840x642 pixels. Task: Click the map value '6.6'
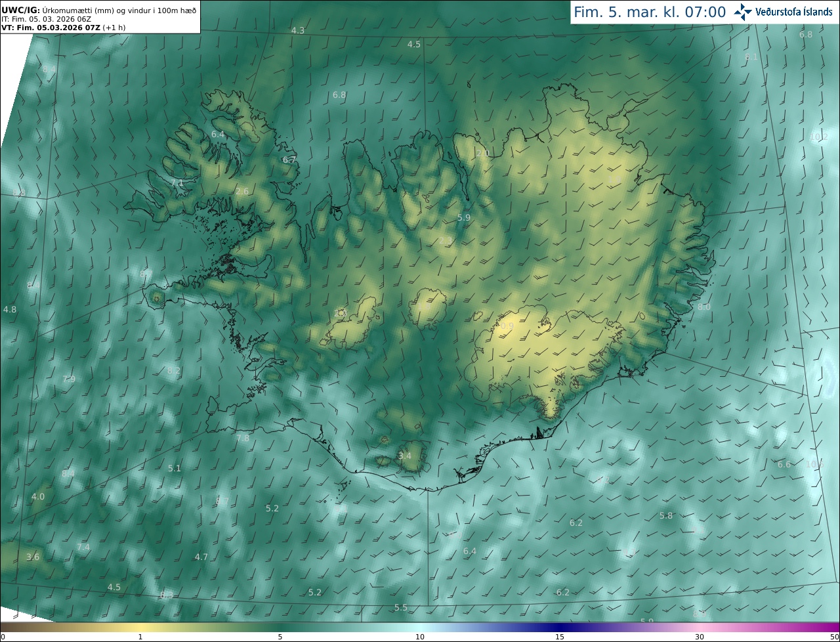pyautogui.click(x=784, y=464)
